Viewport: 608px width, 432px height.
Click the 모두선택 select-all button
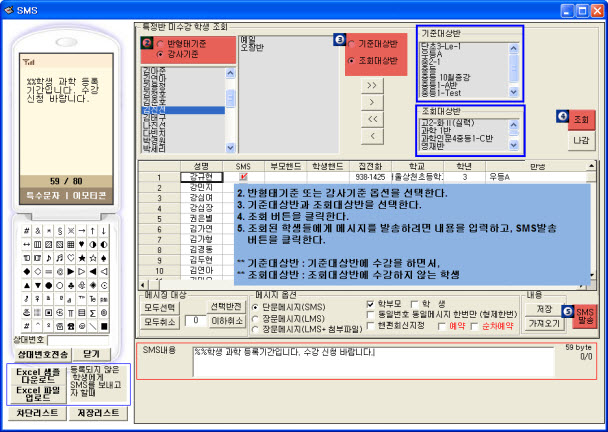click(x=159, y=306)
